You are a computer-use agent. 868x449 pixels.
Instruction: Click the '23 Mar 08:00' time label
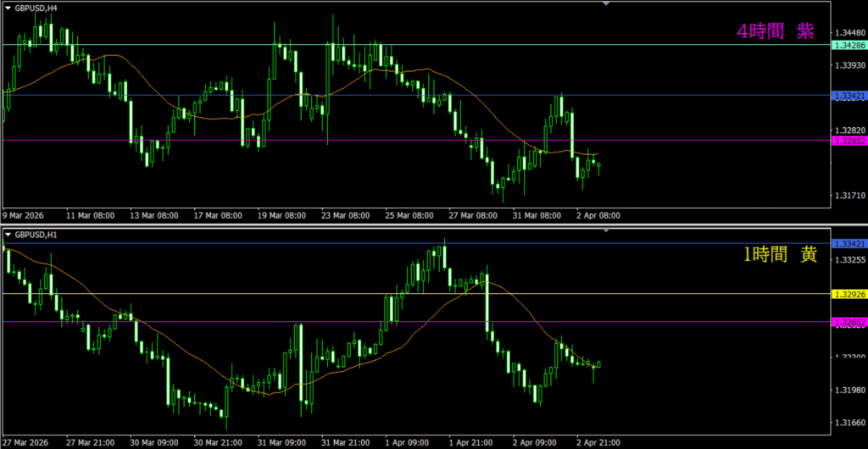click(344, 215)
